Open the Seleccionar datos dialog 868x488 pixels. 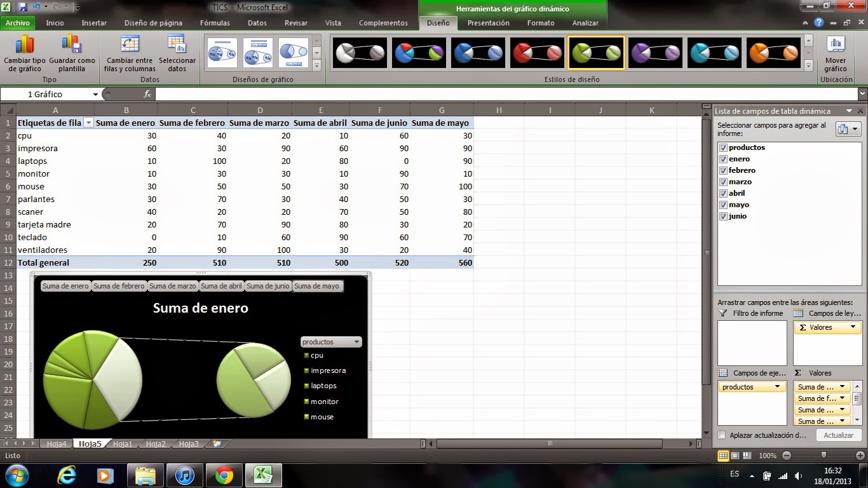[177, 54]
